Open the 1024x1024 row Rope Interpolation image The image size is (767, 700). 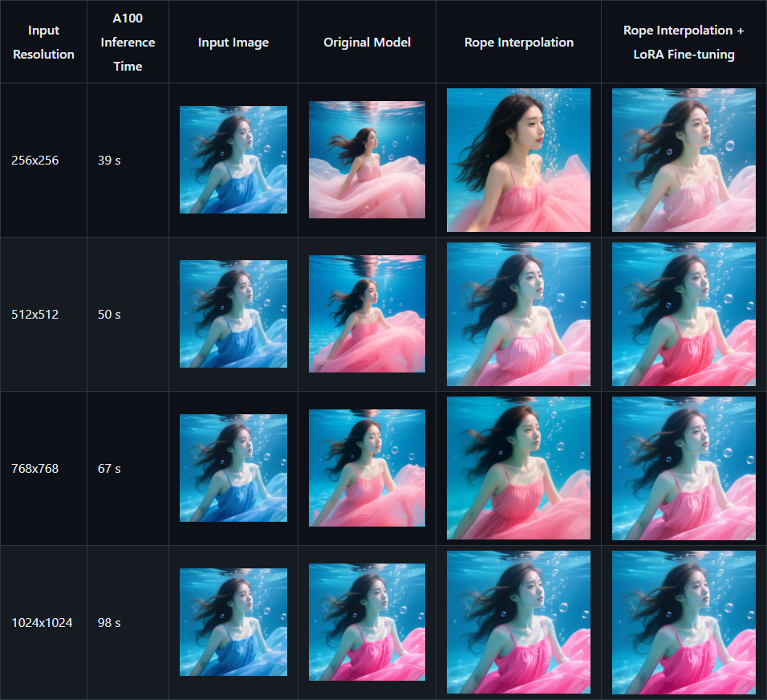[518, 623]
